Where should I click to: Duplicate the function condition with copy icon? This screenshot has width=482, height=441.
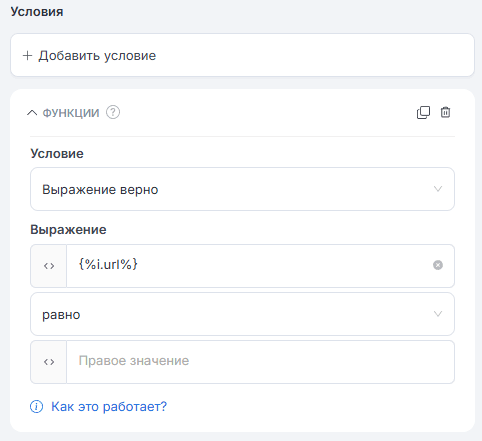click(x=423, y=112)
